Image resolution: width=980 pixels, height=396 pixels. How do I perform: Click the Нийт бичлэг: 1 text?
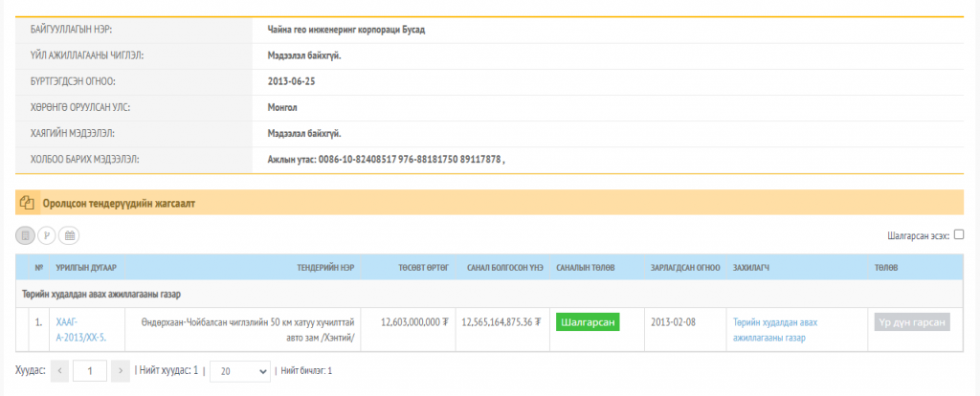(306, 371)
